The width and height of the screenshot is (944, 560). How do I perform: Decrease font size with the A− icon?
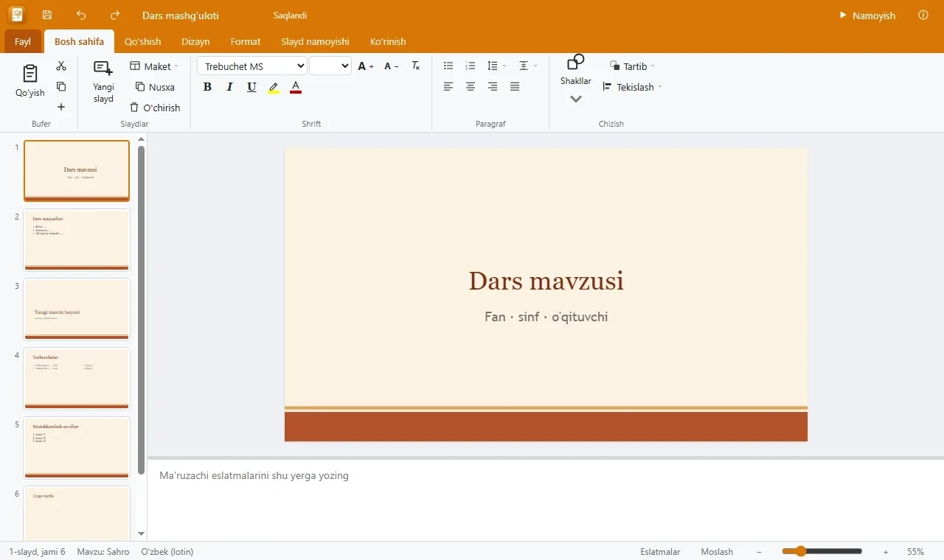(392, 66)
